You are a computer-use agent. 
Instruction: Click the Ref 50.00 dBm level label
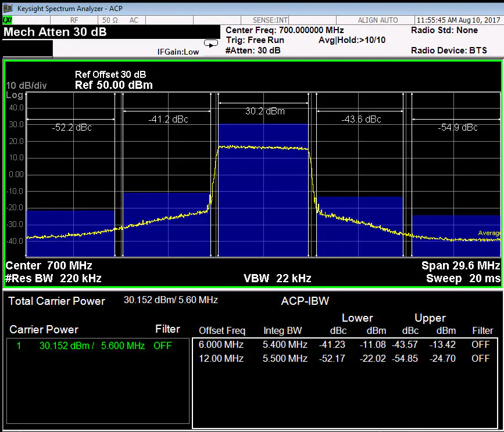click(x=114, y=85)
